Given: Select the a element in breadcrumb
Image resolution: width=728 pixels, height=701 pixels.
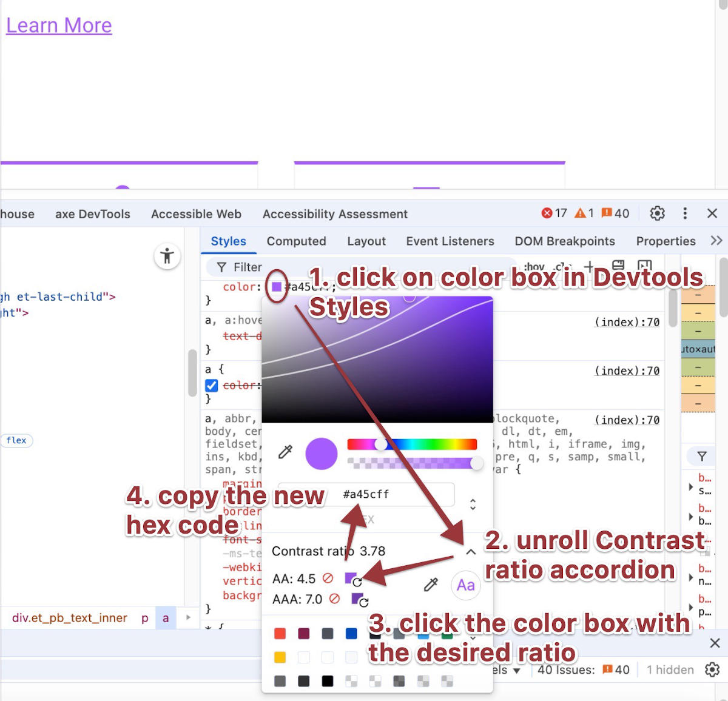Looking at the screenshot, I should (166, 618).
